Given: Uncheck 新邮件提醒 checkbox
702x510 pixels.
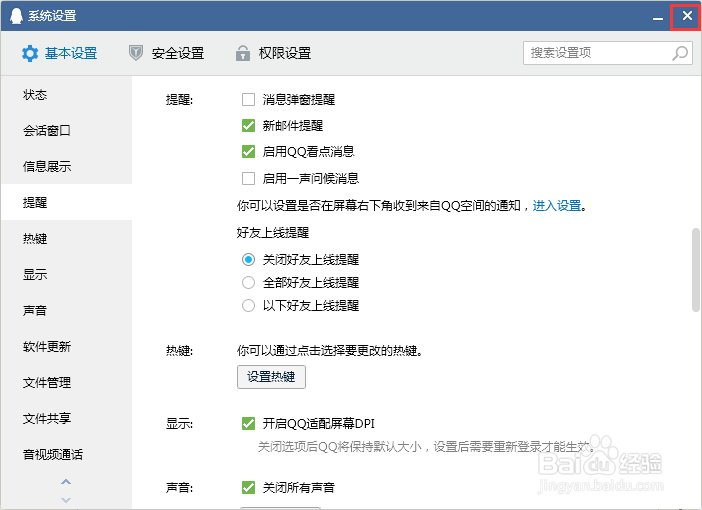Looking at the screenshot, I should (x=248, y=125).
